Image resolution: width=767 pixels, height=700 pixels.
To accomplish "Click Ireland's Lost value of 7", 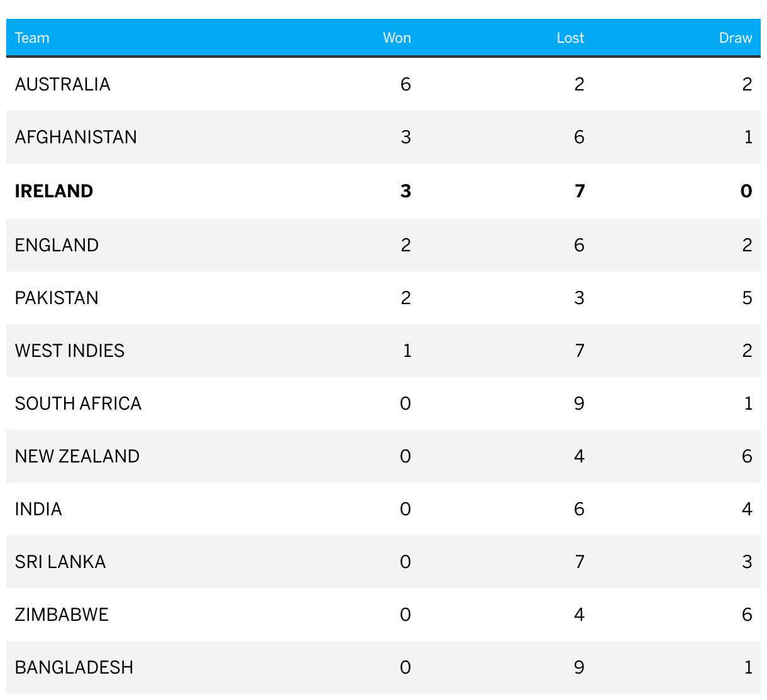I will 580,191.
